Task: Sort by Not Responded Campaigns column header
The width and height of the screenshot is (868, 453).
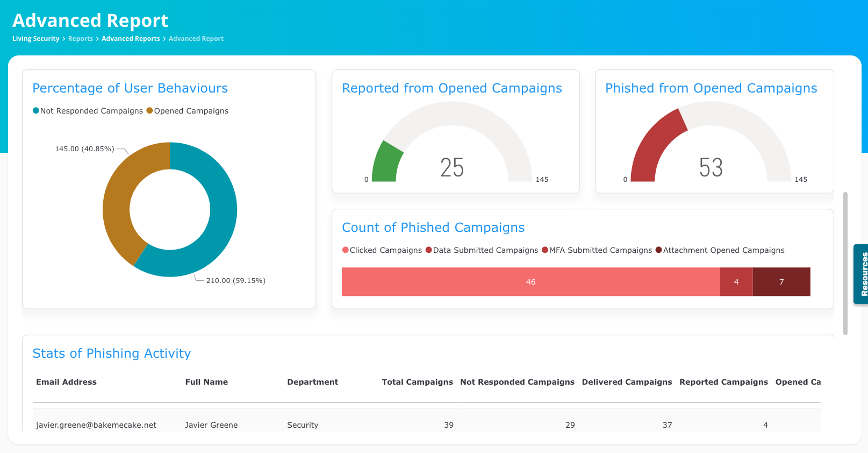Action: 517,382
